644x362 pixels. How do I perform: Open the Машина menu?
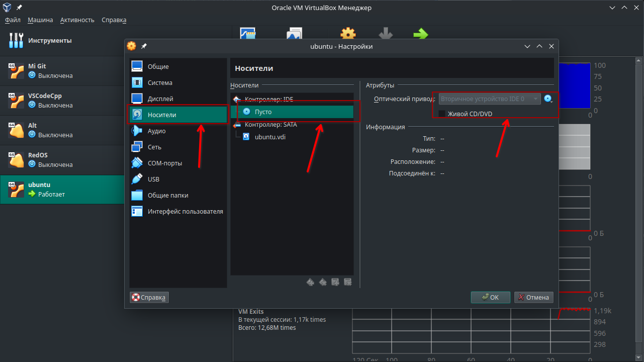click(x=40, y=20)
